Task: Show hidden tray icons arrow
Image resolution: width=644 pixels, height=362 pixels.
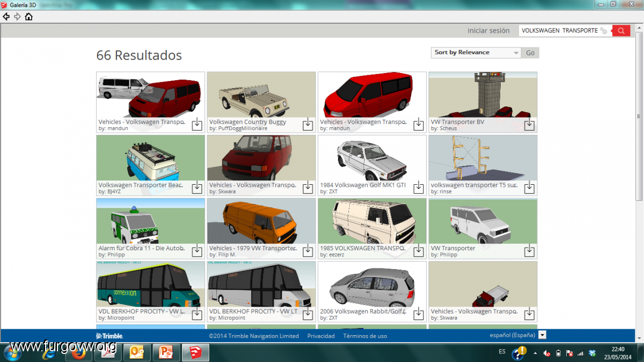Action: 535,353
